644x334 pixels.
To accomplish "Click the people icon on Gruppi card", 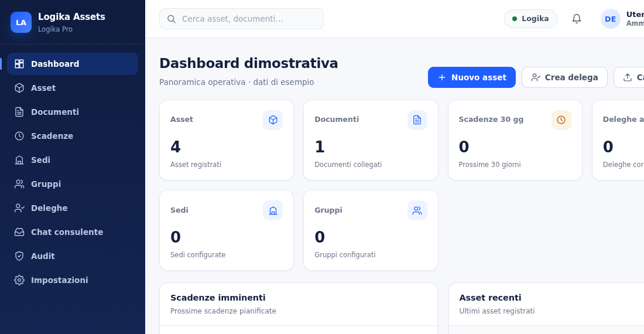I will click(417, 210).
